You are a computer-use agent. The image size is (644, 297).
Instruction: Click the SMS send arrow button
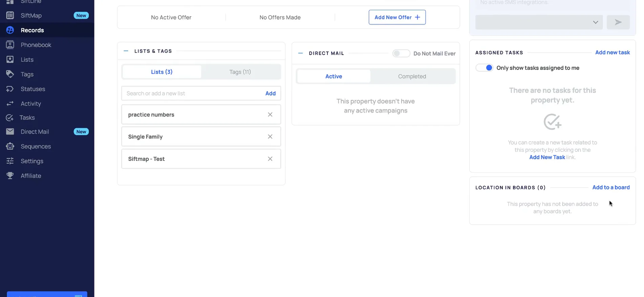point(618,22)
